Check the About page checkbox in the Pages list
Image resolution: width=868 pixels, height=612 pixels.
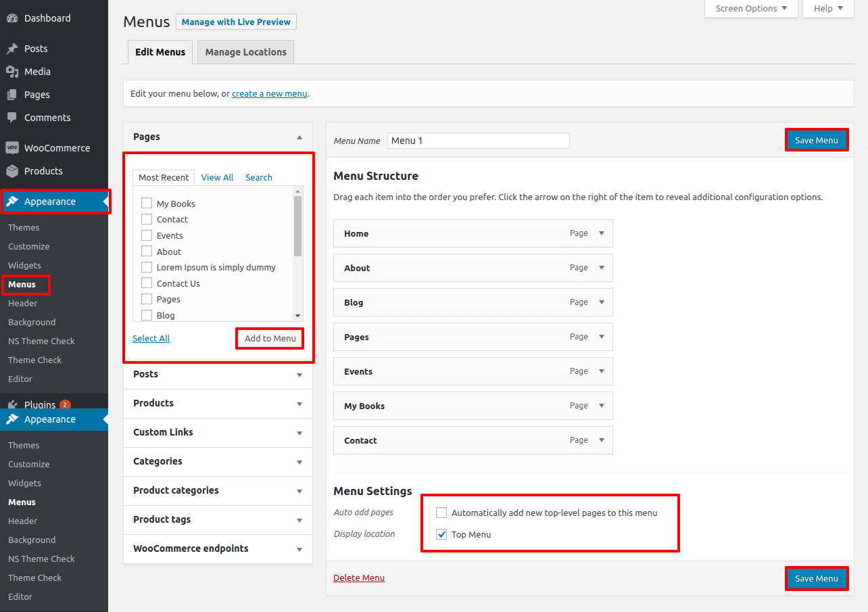tap(147, 252)
